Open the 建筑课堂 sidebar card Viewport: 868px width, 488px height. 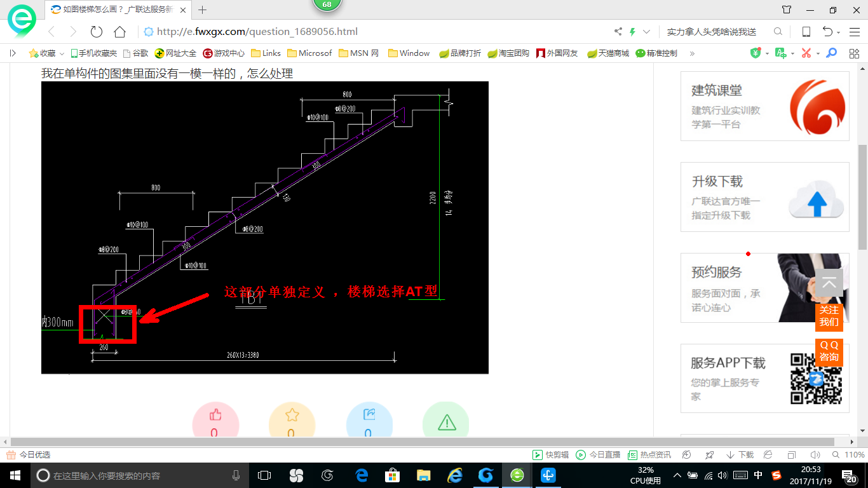point(765,106)
